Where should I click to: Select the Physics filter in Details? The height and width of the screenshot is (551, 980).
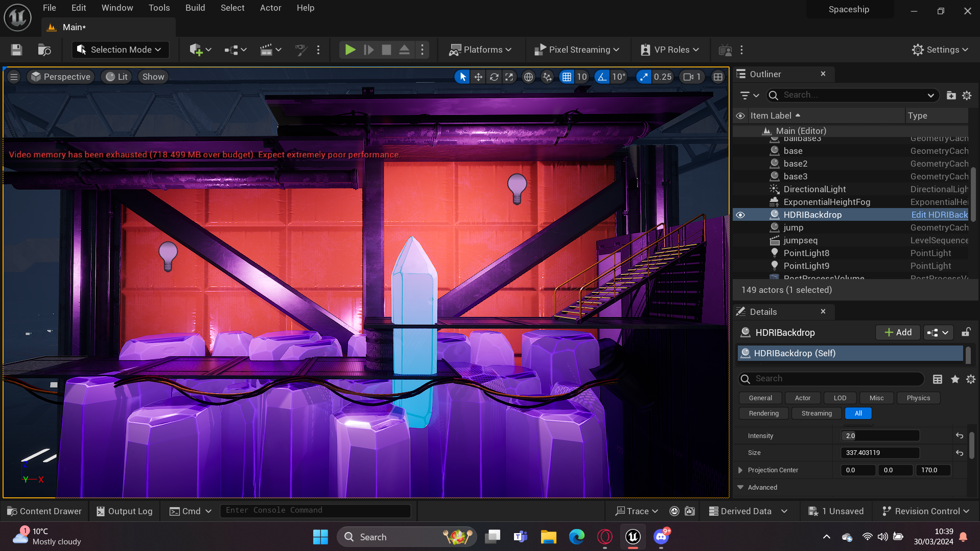click(918, 398)
